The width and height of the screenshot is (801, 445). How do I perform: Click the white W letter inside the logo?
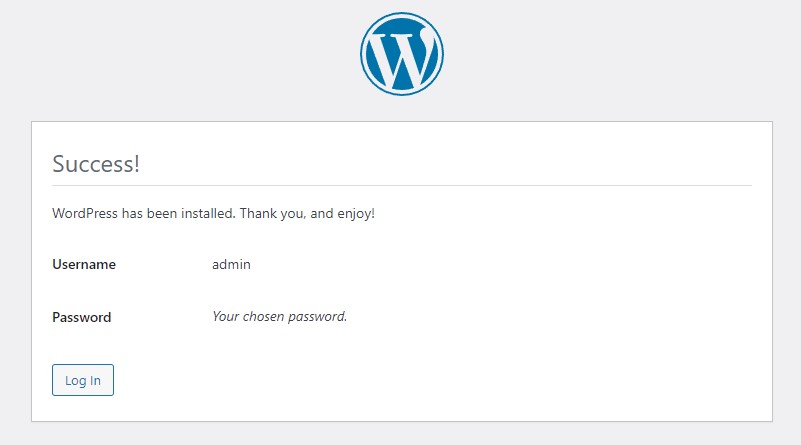[x=402, y=56]
